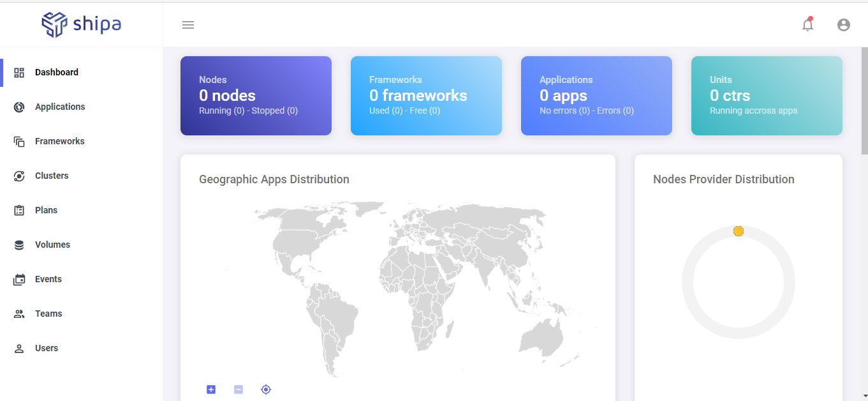The width and height of the screenshot is (868, 401).
Task: Open Applications from its sidebar icon
Action: 19,107
